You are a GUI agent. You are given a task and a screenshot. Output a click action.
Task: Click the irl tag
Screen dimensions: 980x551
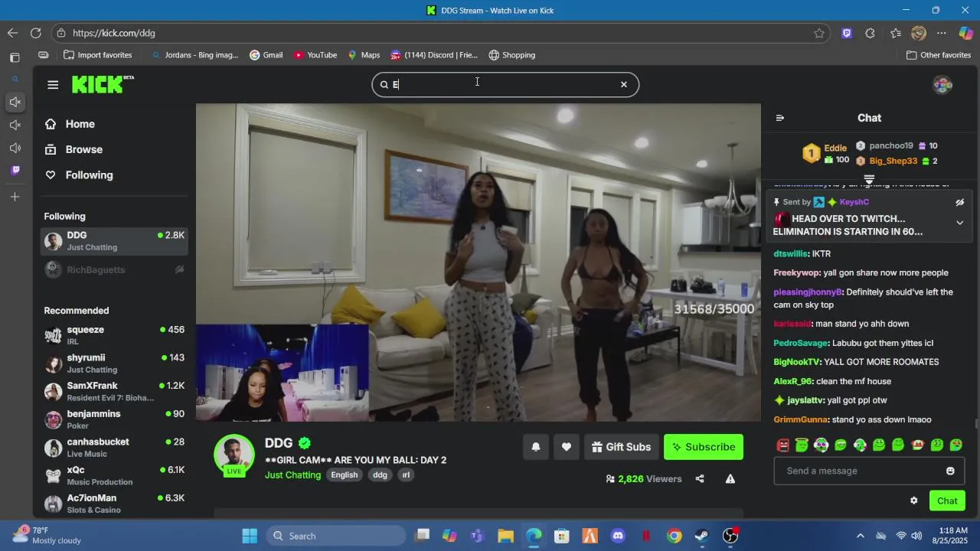click(406, 475)
